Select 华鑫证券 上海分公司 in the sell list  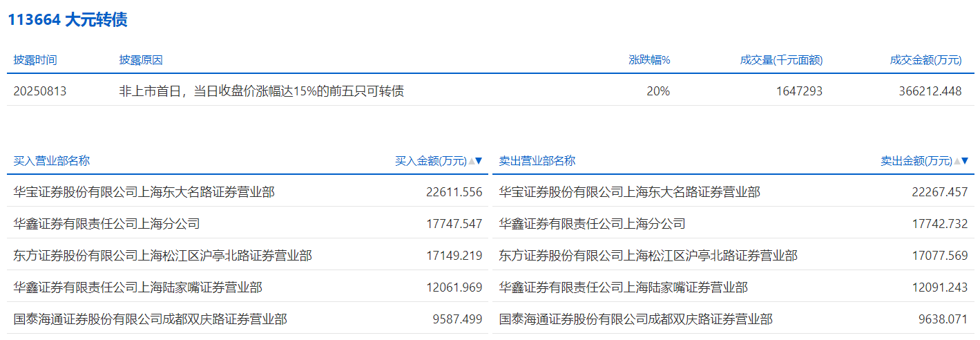(x=592, y=224)
